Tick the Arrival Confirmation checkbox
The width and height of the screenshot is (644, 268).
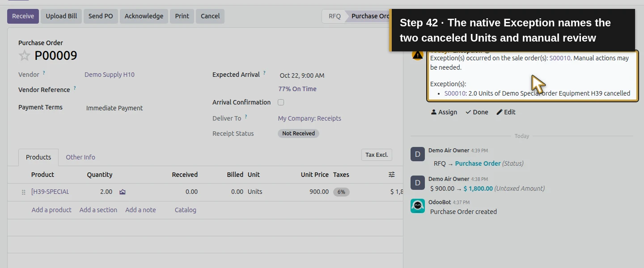(x=281, y=102)
